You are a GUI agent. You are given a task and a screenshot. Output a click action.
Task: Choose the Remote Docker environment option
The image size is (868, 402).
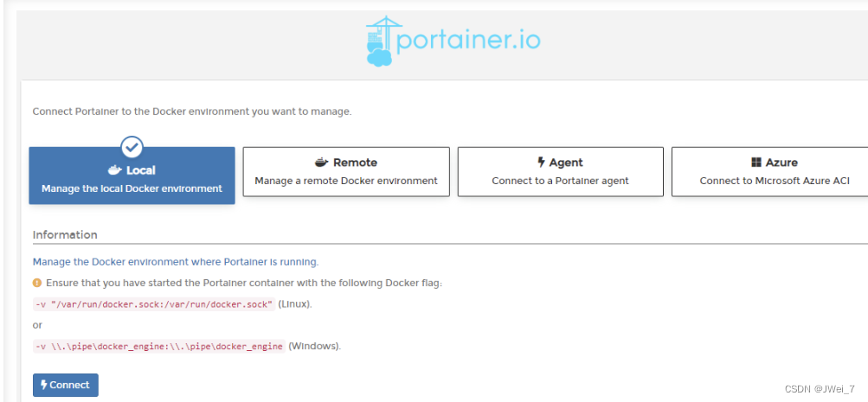346,171
